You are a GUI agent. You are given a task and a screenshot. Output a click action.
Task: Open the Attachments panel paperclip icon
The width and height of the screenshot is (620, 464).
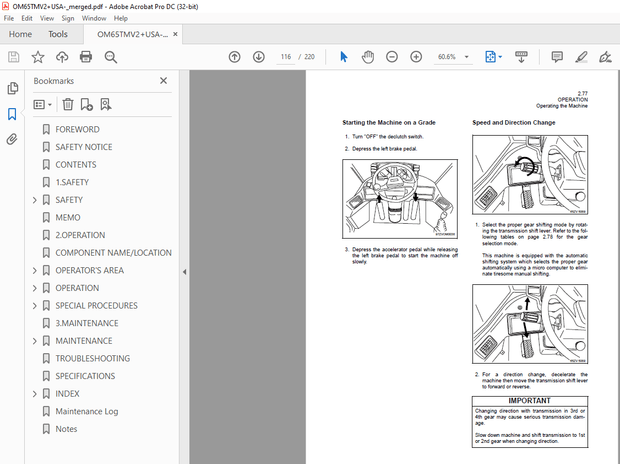pyautogui.click(x=12, y=139)
